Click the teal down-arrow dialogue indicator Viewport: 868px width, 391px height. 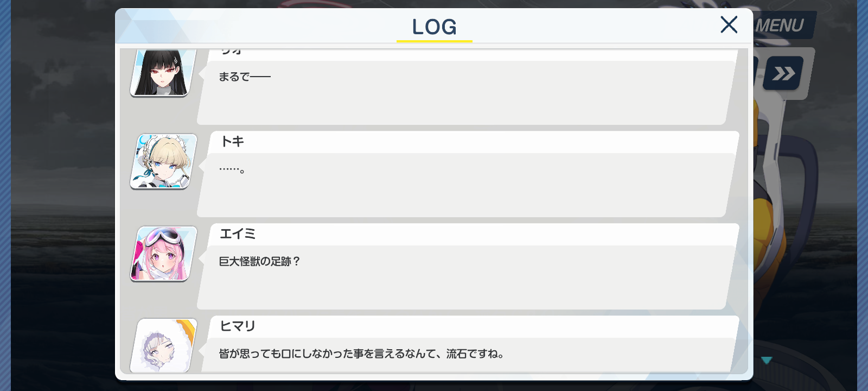pyautogui.click(x=767, y=360)
